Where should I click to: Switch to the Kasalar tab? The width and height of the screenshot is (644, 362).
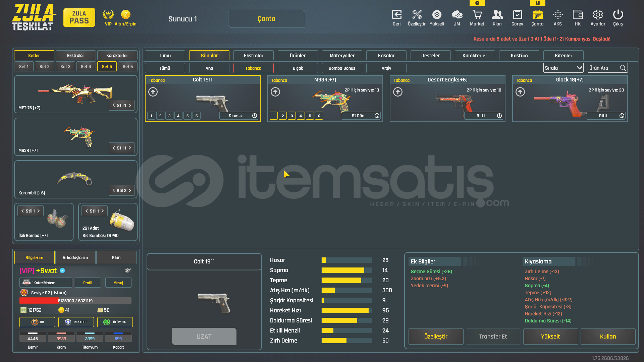386,56
